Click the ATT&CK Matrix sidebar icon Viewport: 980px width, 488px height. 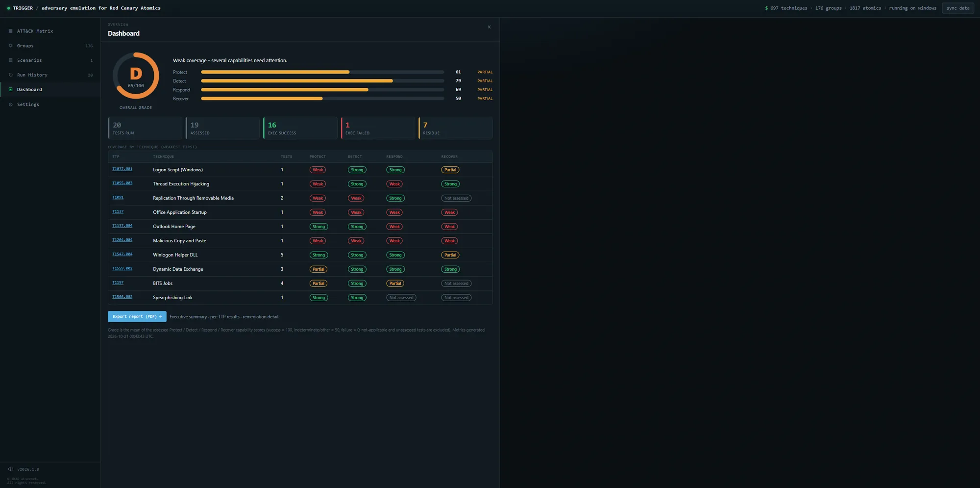(x=10, y=31)
